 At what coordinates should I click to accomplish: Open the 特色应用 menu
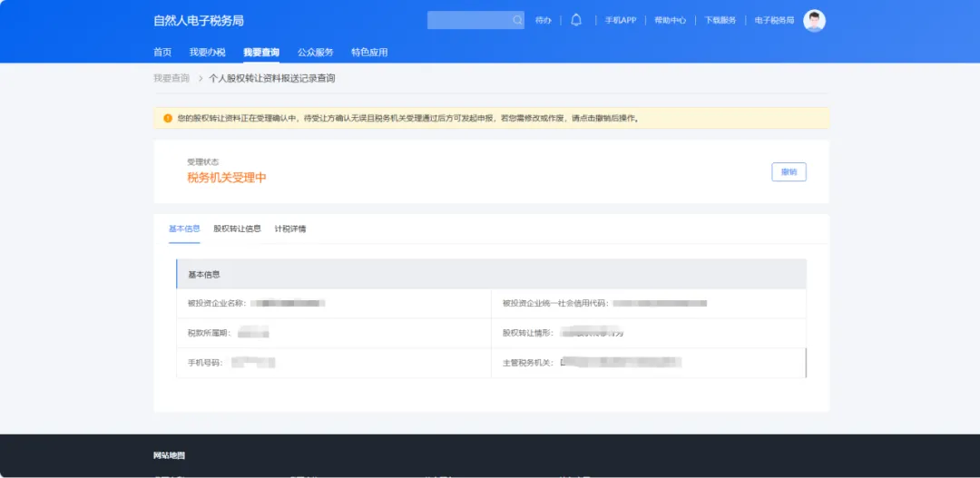click(369, 53)
